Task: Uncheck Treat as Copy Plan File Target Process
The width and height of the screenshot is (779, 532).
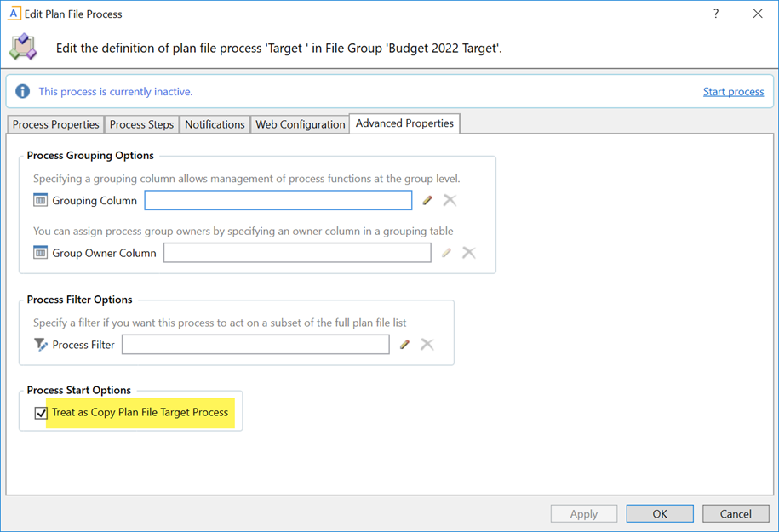Action: pos(41,413)
